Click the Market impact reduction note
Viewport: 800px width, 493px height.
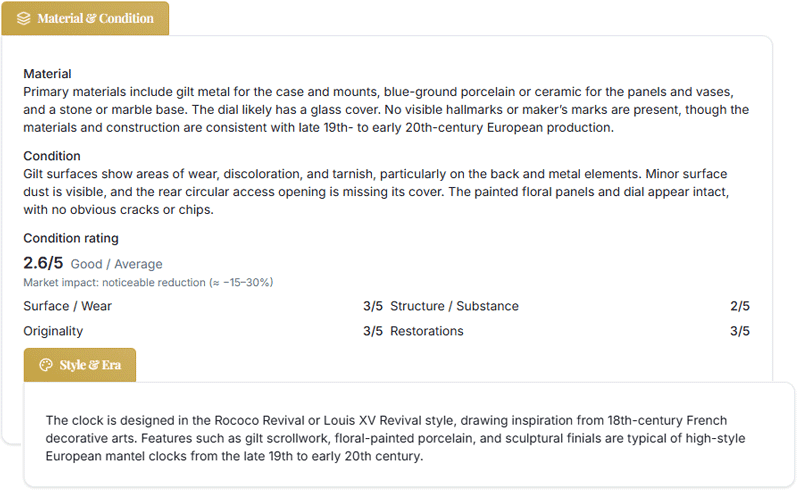click(x=148, y=282)
